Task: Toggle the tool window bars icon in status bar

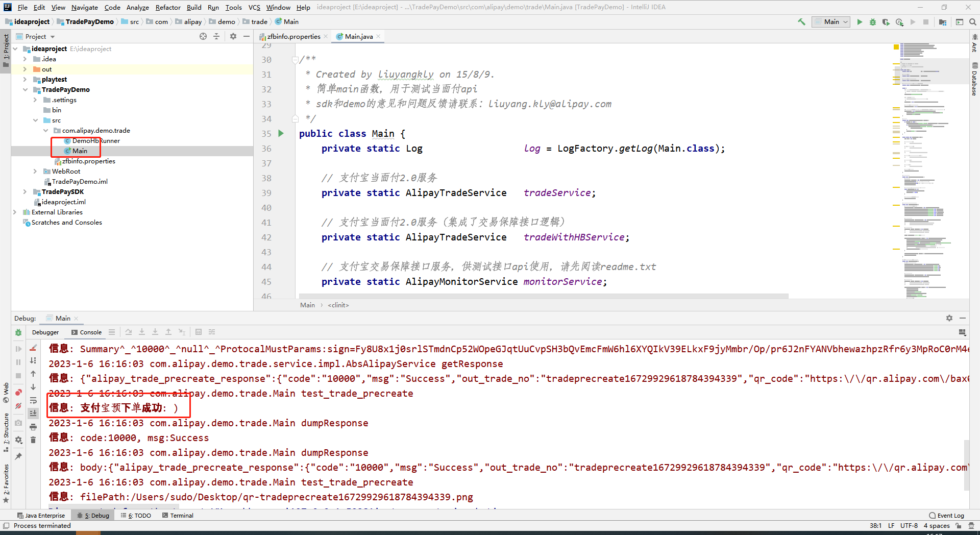Action: click(6, 525)
